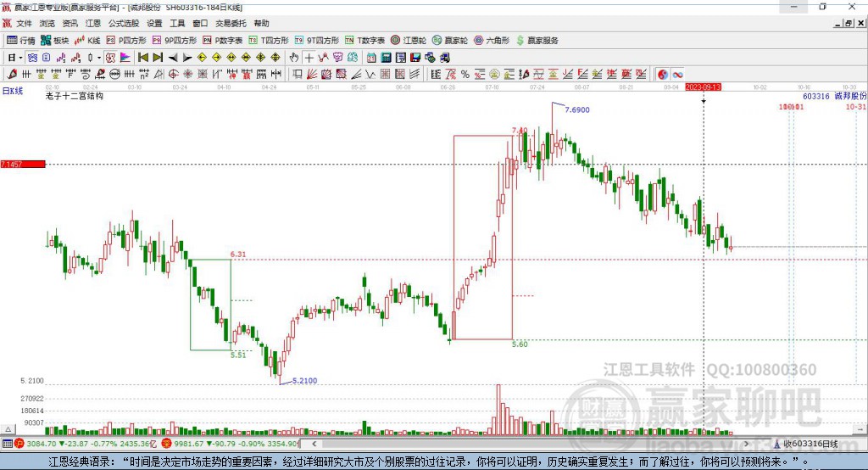Click the red 7.1457 price label
The height and width of the screenshot is (470, 868).
23,164
